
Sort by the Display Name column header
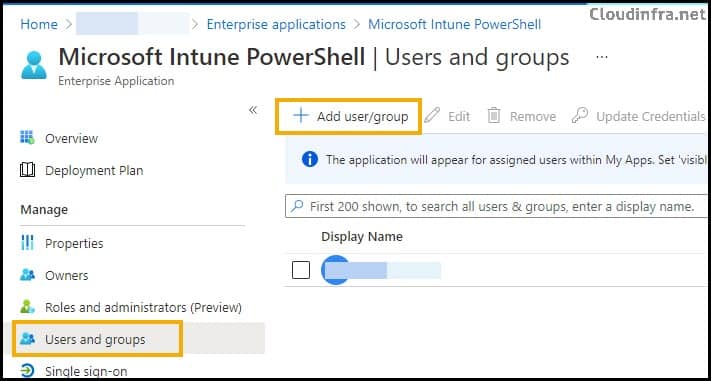pyautogui.click(x=362, y=237)
